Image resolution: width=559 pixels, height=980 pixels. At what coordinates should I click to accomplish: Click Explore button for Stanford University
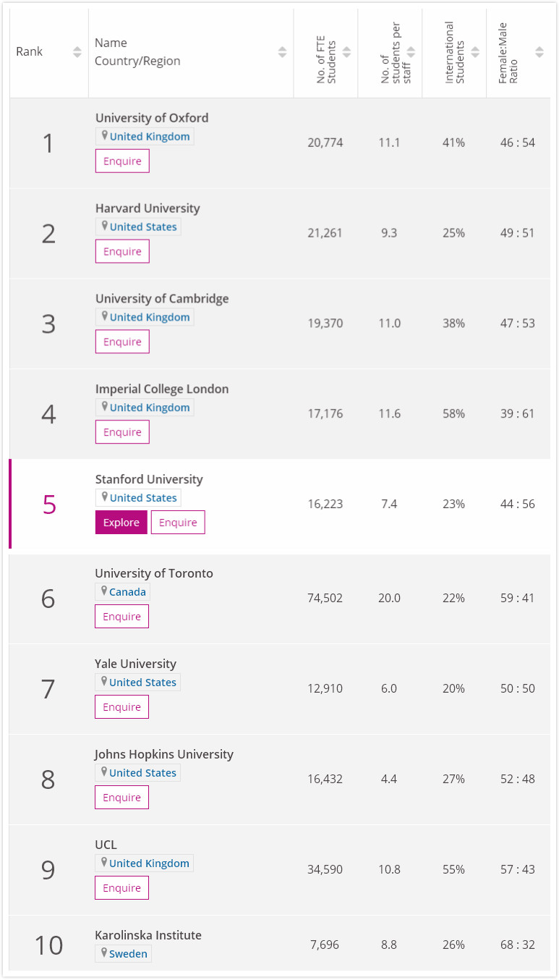pos(121,523)
